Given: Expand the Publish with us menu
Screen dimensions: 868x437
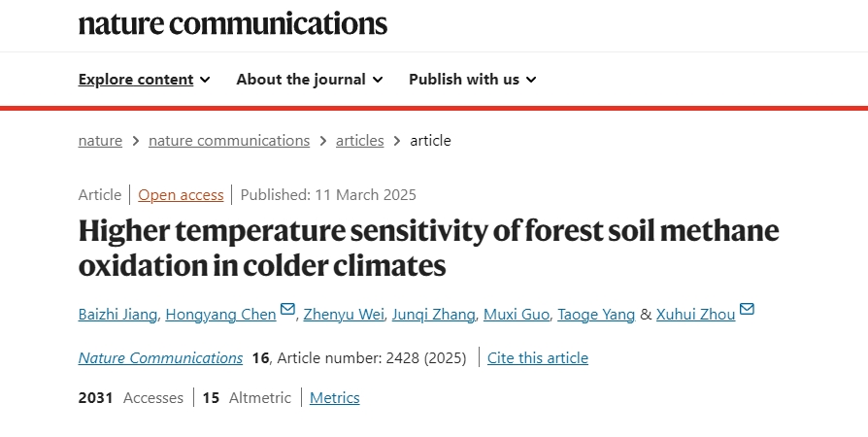Looking at the screenshot, I should (472, 80).
